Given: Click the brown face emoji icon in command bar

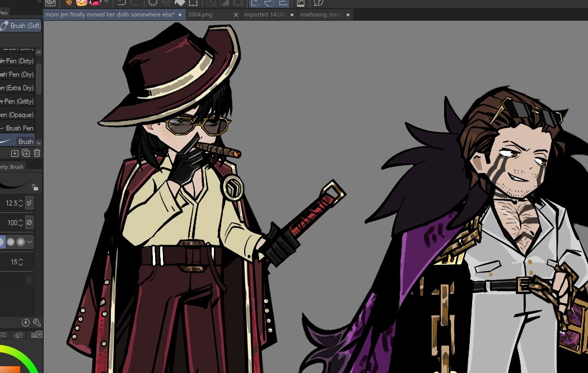Looking at the screenshot, I should 69,2.
